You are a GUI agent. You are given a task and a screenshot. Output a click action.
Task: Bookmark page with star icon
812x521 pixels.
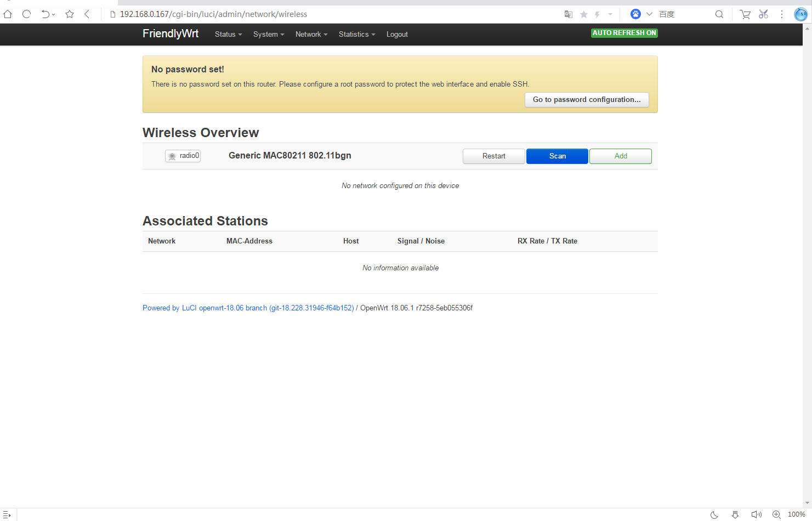(70, 14)
